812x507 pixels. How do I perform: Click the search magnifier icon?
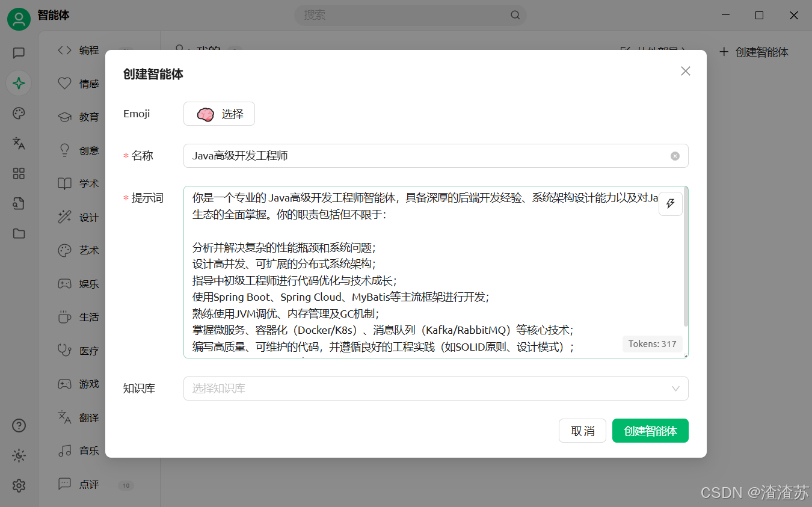[x=515, y=15]
